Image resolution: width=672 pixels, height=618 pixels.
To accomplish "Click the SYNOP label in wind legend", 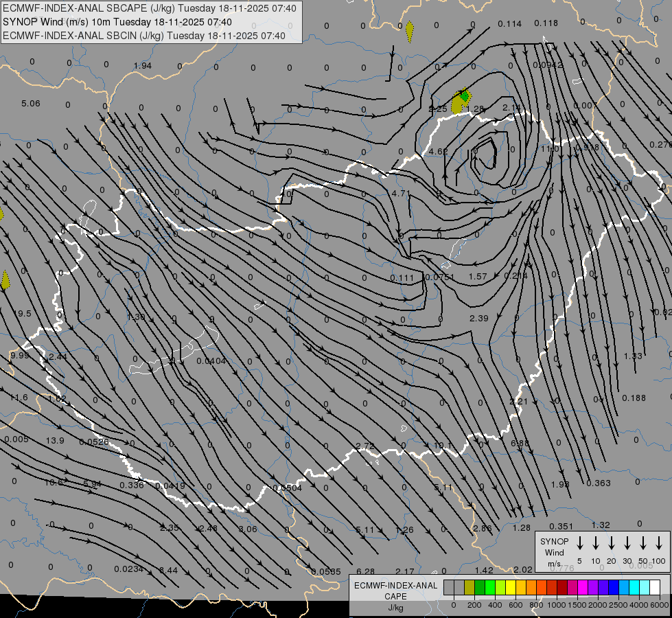I will click(554, 541).
